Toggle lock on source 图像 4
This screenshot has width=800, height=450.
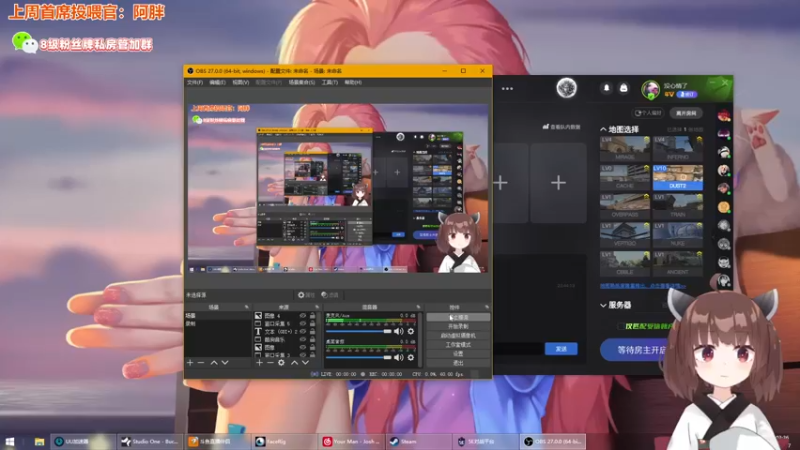(x=312, y=316)
